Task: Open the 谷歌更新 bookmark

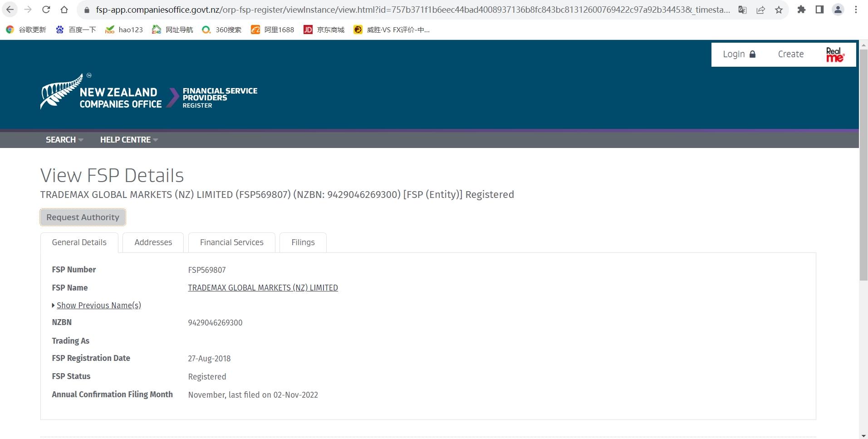Action: (26, 30)
